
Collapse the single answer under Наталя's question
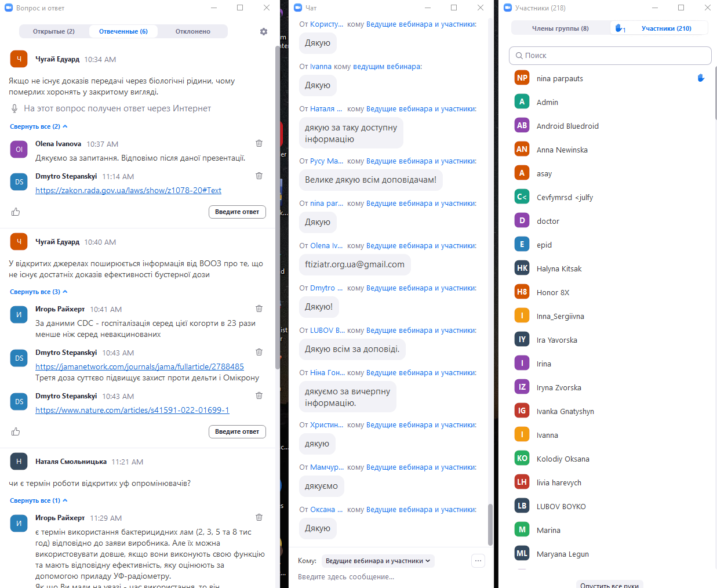point(38,500)
